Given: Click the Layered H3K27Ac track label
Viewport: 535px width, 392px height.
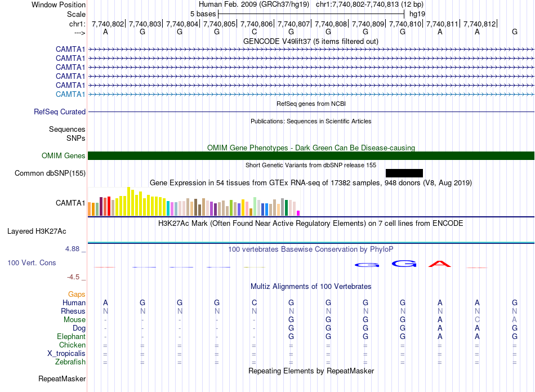Looking at the screenshot, I should (x=37, y=231).
